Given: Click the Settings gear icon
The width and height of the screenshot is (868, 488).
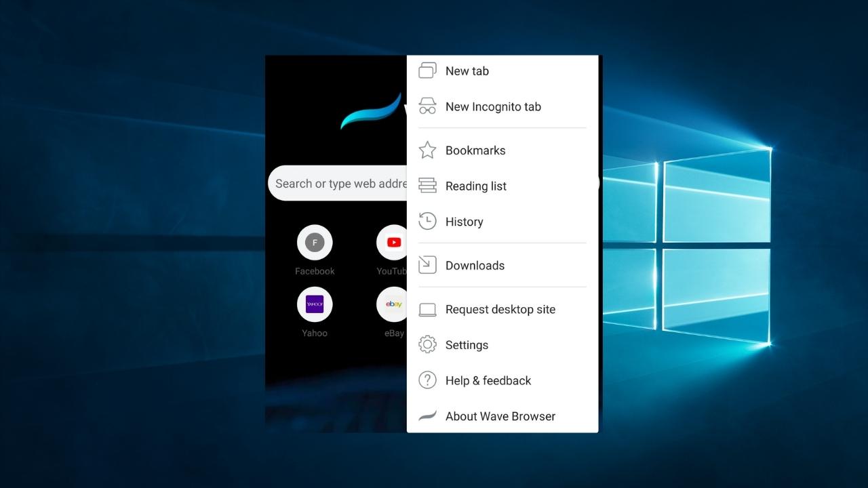Looking at the screenshot, I should click(427, 344).
